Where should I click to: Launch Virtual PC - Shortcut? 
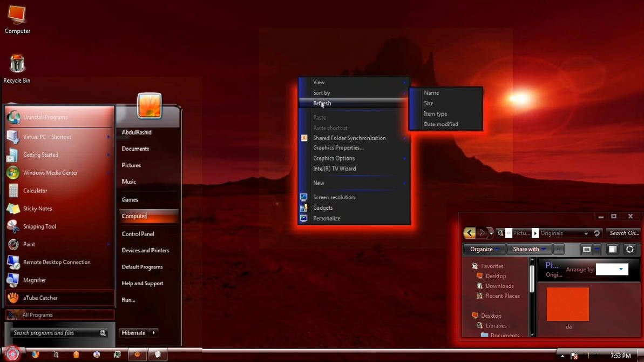point(59,137)
